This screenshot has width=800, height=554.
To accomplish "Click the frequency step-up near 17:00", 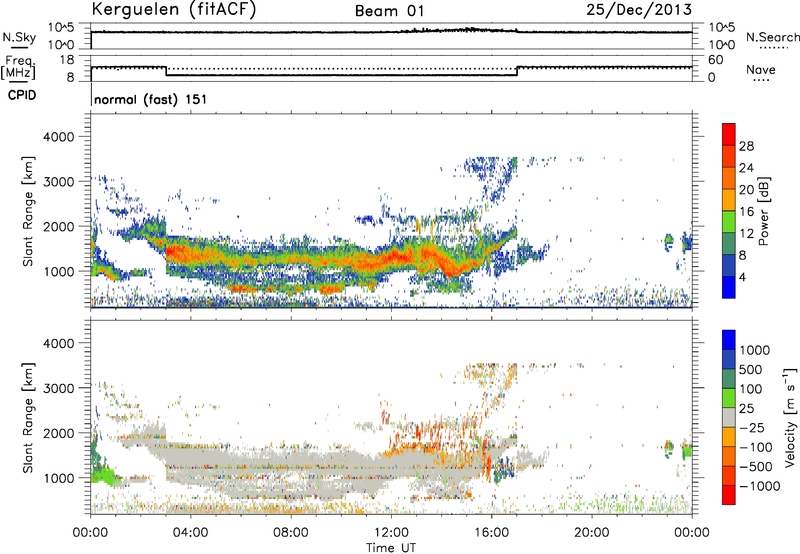I will (517, 71).
